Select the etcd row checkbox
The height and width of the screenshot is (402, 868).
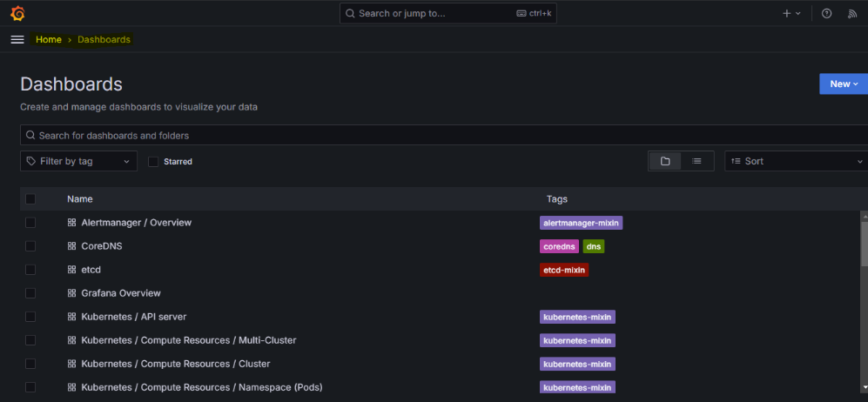click(x=30, y=270)
